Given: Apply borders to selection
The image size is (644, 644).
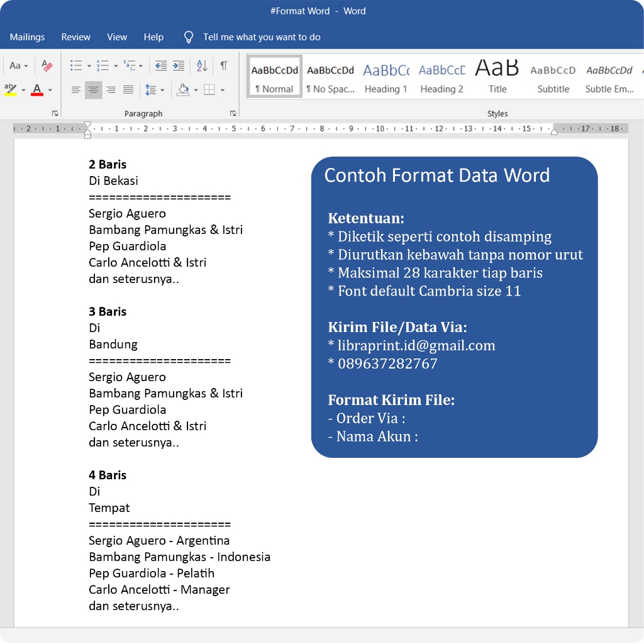Looking at the screenshot, I should (209, 90).
